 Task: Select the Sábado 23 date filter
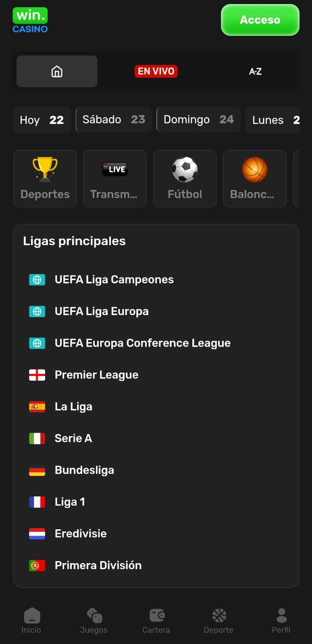point(114,120)
